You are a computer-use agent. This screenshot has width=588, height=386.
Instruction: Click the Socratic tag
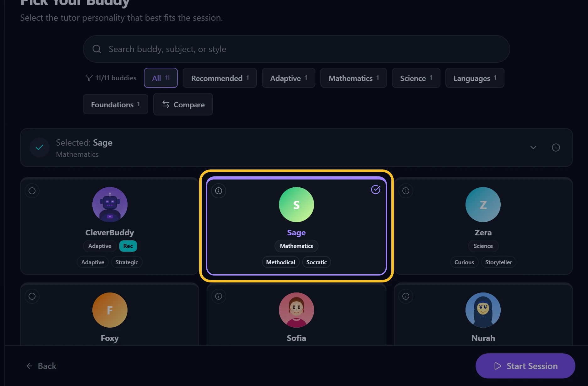317,262
